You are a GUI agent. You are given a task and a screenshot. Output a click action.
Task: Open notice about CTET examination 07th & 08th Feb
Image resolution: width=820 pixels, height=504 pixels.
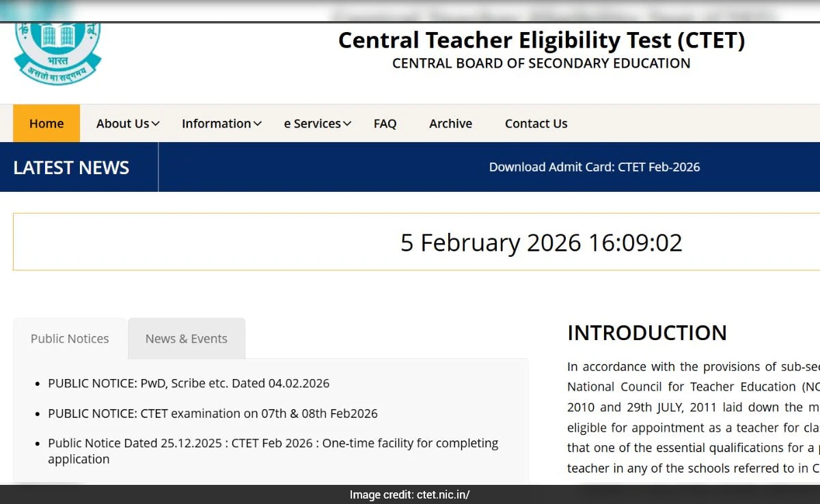213,414
